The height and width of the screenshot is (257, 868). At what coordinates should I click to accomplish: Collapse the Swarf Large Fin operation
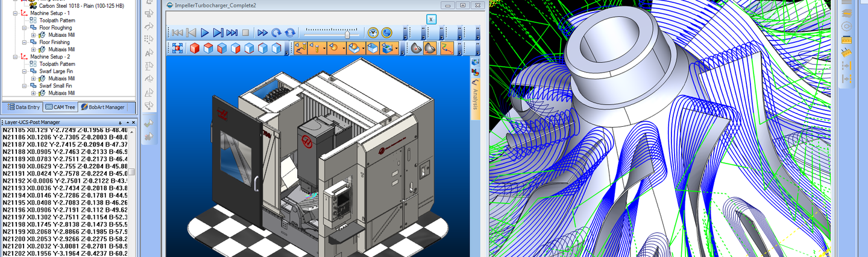[25, 71]
